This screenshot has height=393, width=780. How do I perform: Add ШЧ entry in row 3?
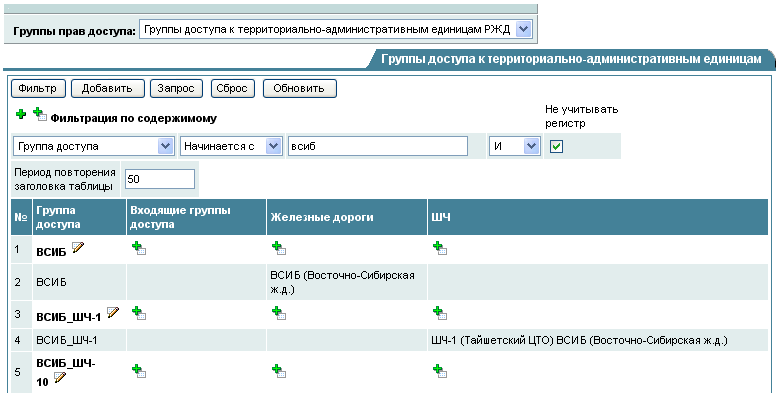440,313
